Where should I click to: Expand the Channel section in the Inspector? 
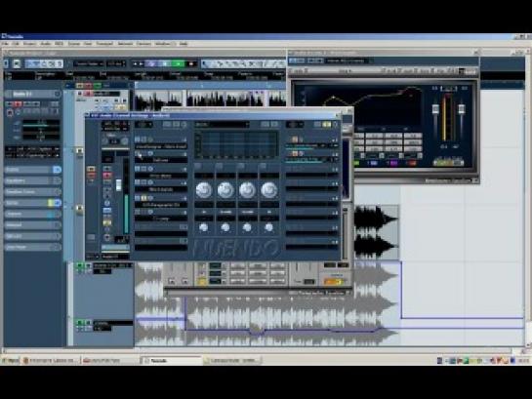click(x=33, y=214)
